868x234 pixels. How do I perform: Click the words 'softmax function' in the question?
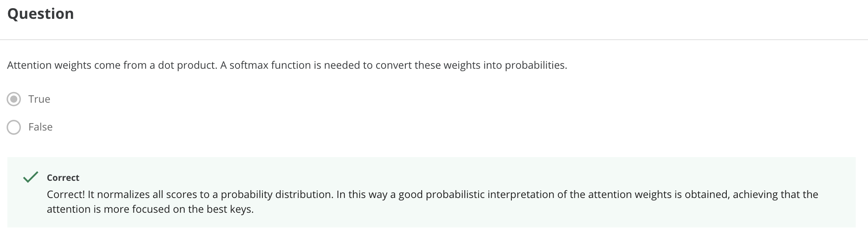(x=270, y=65)
